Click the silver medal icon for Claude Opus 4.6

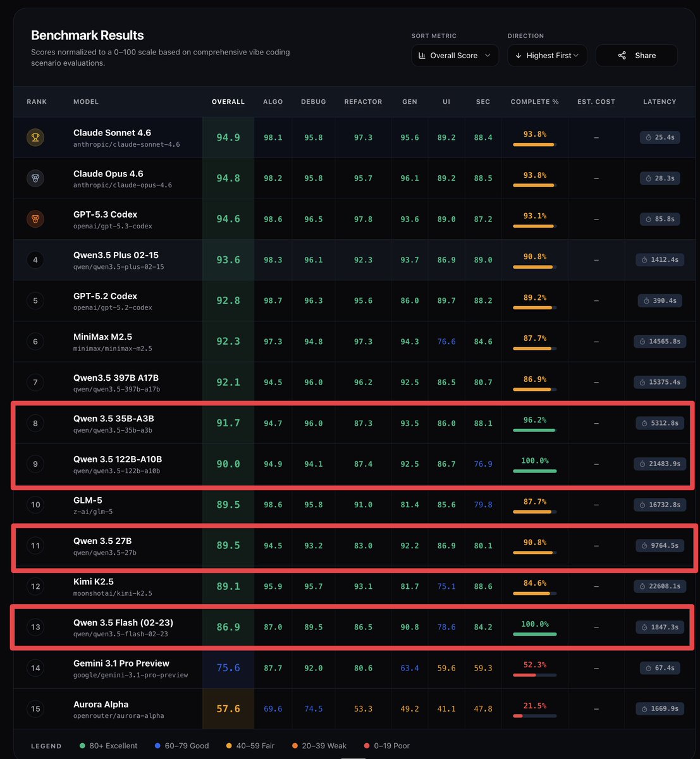point(35,178)
